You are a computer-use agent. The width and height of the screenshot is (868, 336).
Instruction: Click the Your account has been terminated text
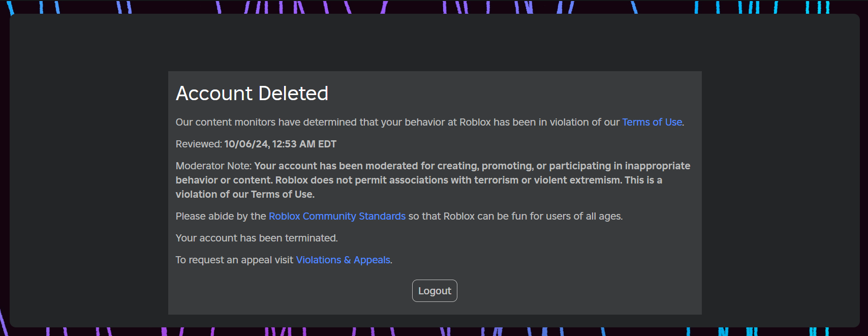click(x=257, y=238)
